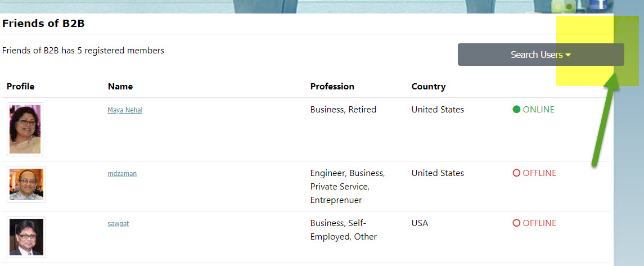Click the Search Users caret arrow
Viewport: 644px width, 266px height.
coord(568,55)
